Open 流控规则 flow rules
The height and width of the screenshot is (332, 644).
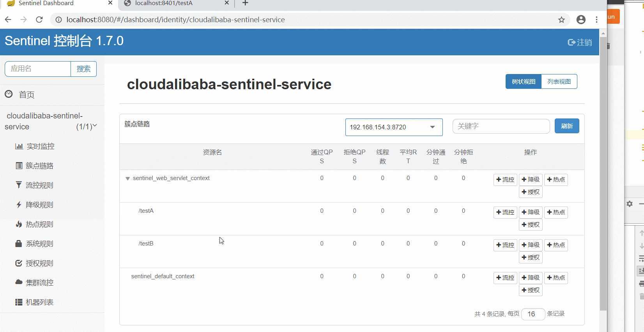point(34,185)
